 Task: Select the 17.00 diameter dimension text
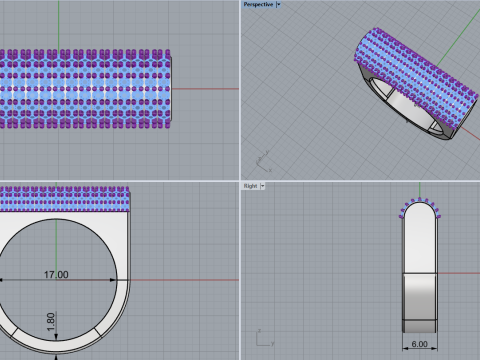point(56,275)
